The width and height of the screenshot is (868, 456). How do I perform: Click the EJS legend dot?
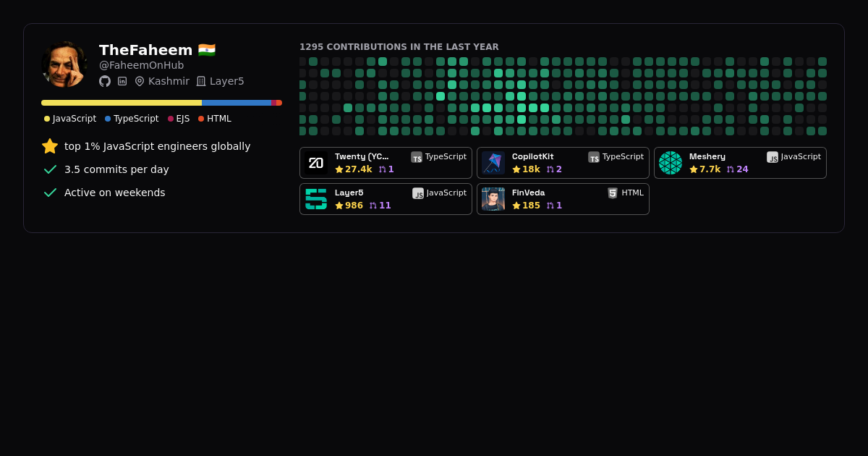tap(171, 119)
